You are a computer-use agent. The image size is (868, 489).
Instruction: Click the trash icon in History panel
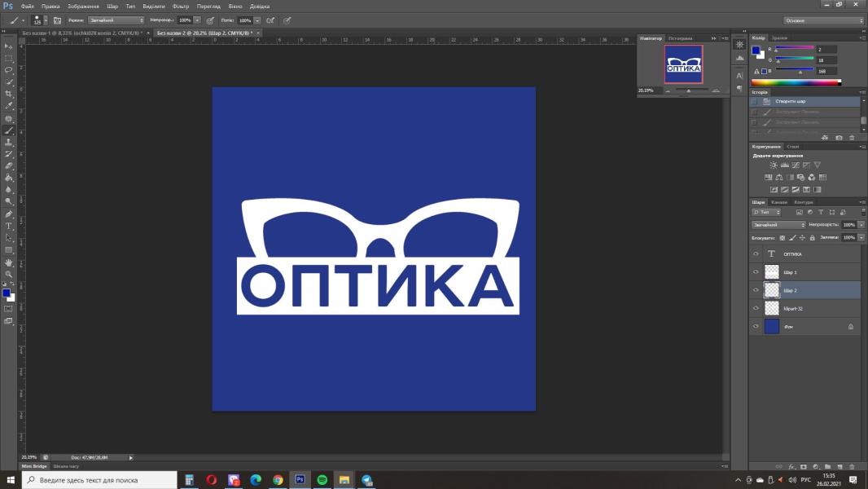click(x=852, y=138)
